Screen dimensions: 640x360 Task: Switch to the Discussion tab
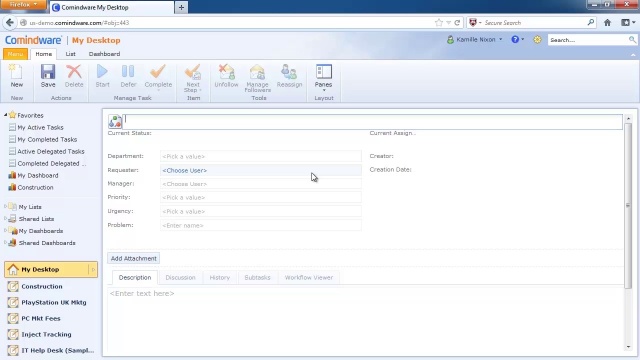[180, 278]
